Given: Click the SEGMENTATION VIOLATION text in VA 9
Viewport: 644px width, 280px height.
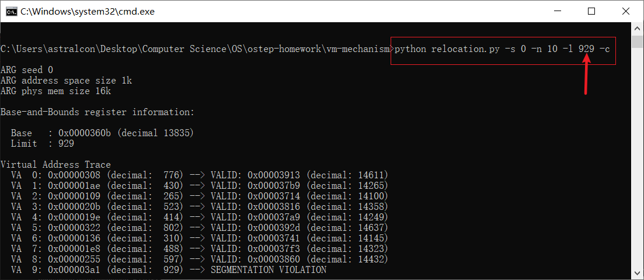Looking at the screenshot, I should coord(268,269).
